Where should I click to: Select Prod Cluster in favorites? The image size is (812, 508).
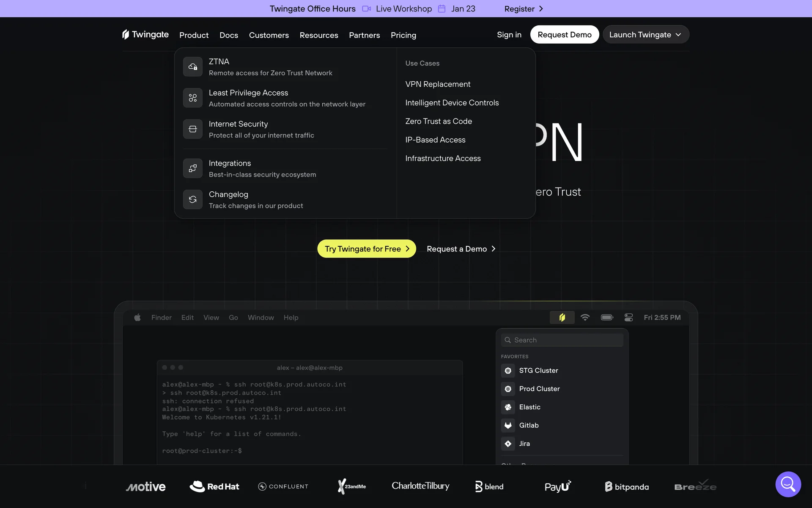tap(539, 389)
